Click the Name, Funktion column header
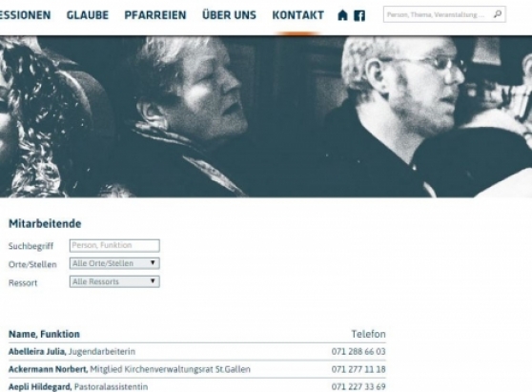This screenshot has height=392, width=532. (x=44, y=335)
